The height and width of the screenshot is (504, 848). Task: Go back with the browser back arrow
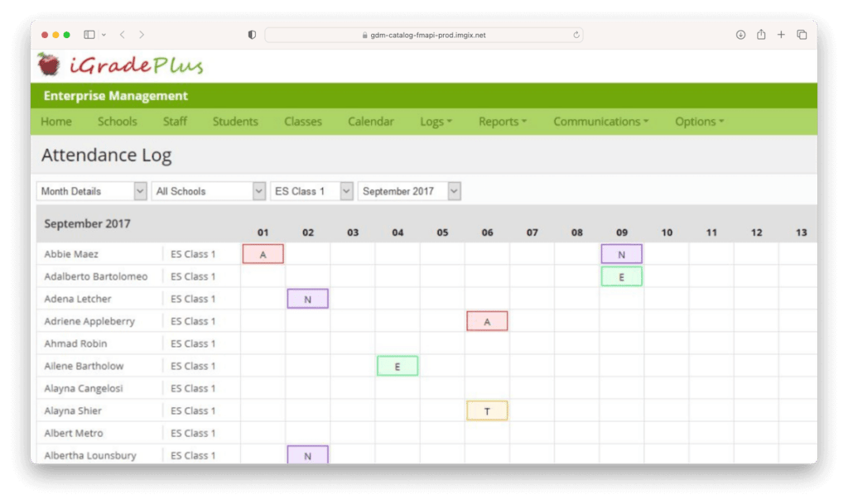123,35
